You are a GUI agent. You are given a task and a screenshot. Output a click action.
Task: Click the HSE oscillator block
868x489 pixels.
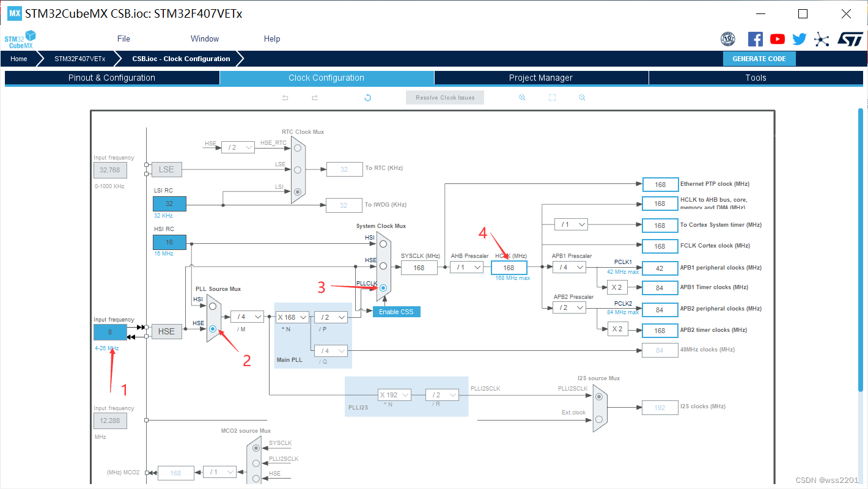[166, 331]
